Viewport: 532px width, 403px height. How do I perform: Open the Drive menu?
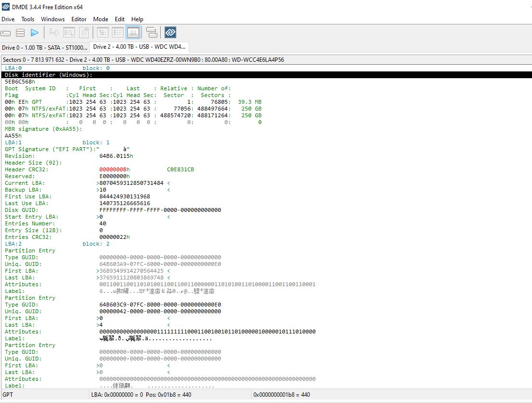click(8, 19)
